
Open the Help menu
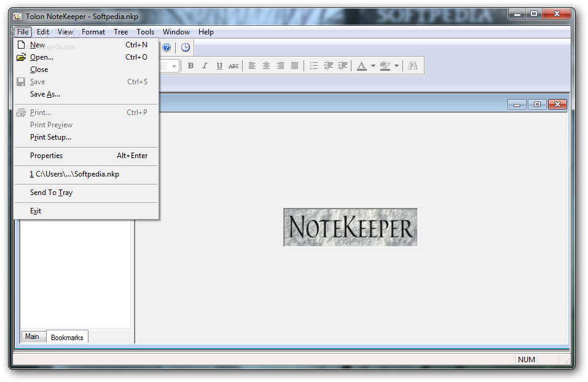[x=206, y=32]
